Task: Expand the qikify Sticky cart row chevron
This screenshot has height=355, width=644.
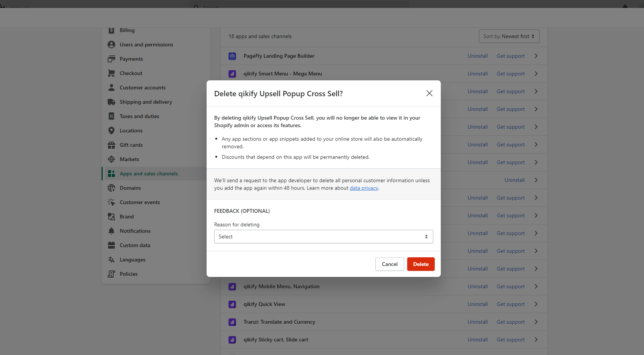Action: click(x=536, y=340)
